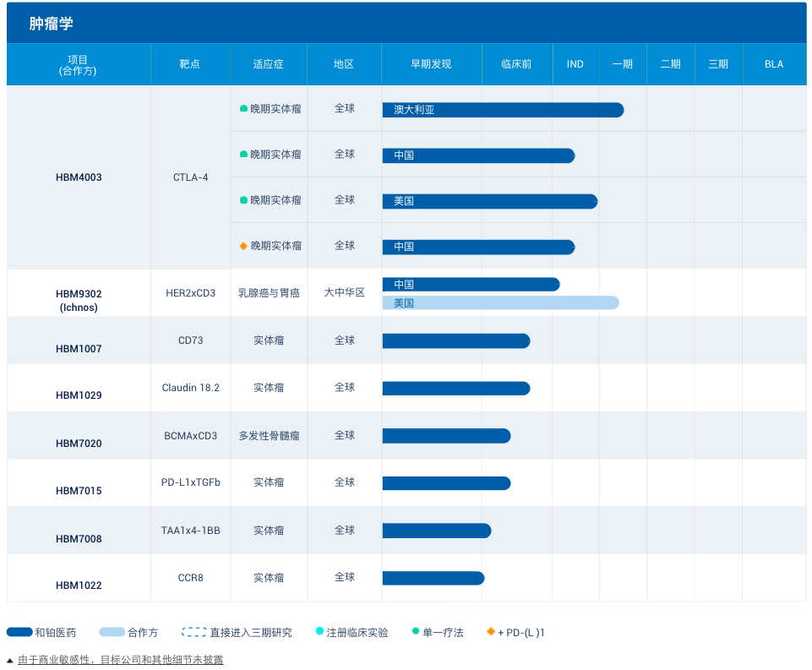Click the BCMAxCD3 target cell
812x670 pixels.
(x=191, y=436)
